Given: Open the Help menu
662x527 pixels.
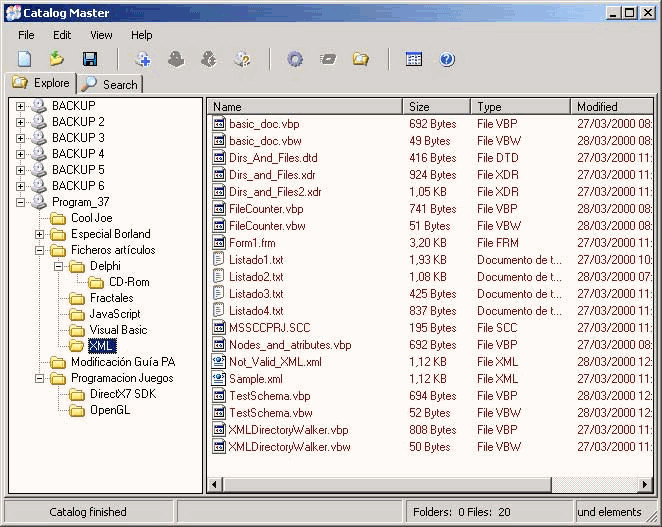Looking at the screenshot, I should point(141,35).
